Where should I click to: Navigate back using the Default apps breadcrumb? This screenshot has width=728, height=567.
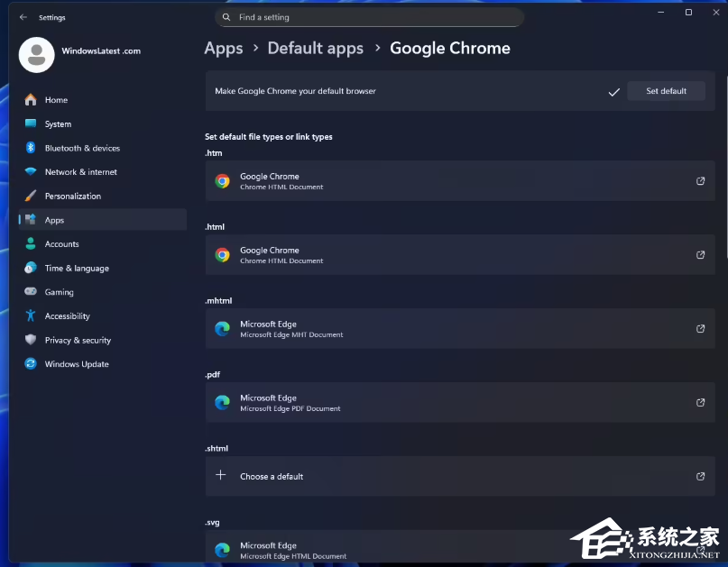coord(315,48)
